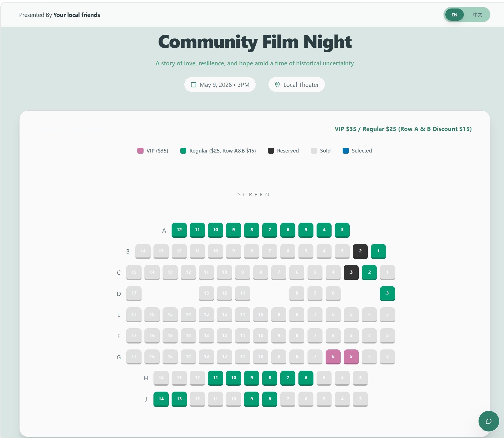504x438 pixels.
Task: Click the pricing text VIP $35 / Regular $25
Action: click(x=403, y=129)
